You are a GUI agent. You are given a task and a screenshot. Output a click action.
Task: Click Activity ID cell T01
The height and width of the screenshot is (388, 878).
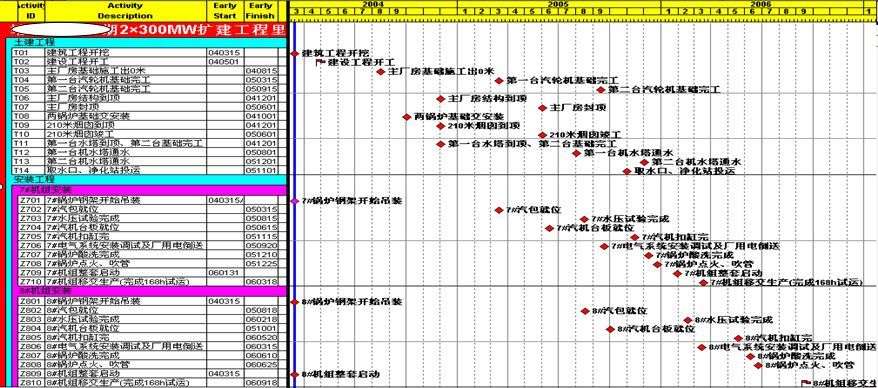click(28, 53)
